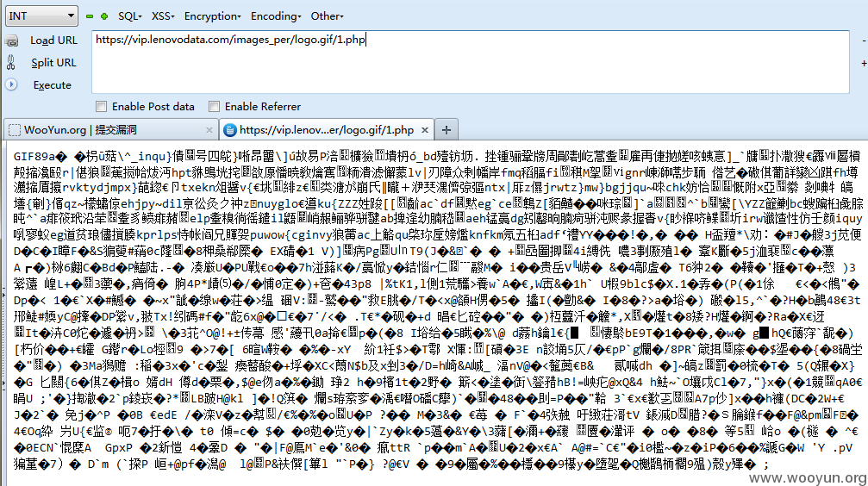Screen dimensions: 868x486
Task: Enable the Post data checkbox
Action: (x=102, y=106)
